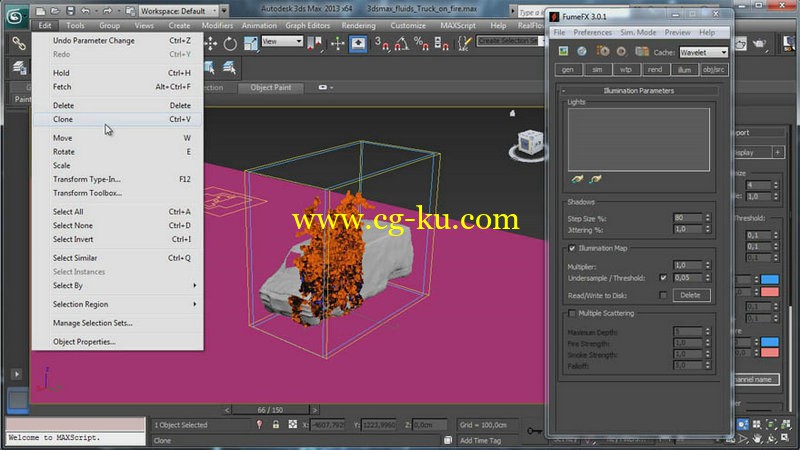Click the Redo arrow in title bar
Image resolution: width=800 pixels, height=450 pixels.
point(107,11)
